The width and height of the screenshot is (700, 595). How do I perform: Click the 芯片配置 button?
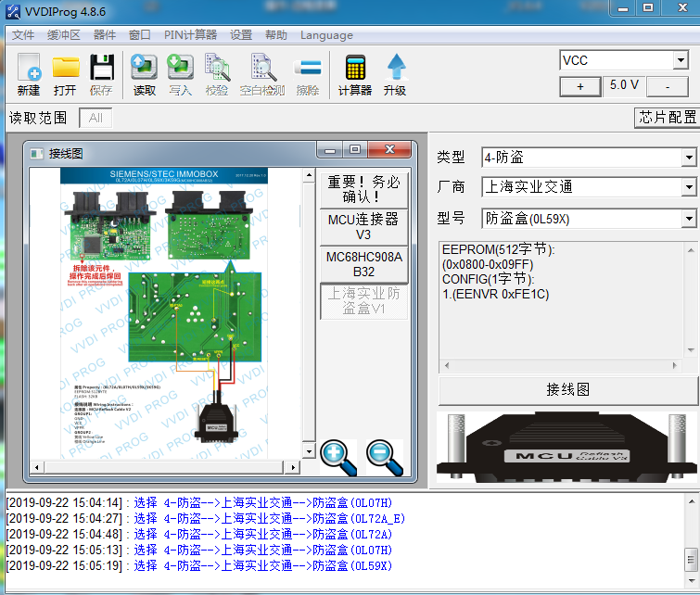pos(667,118)
